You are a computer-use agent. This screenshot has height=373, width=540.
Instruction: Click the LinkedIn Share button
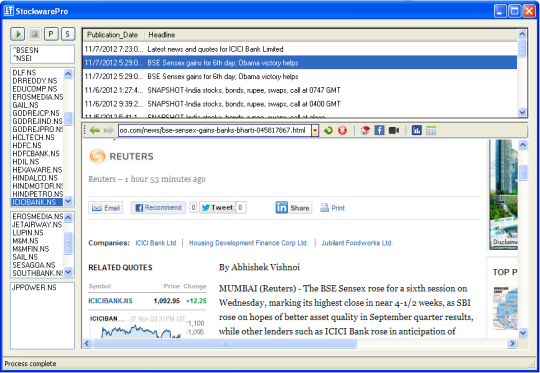click(x=293, y=208)
